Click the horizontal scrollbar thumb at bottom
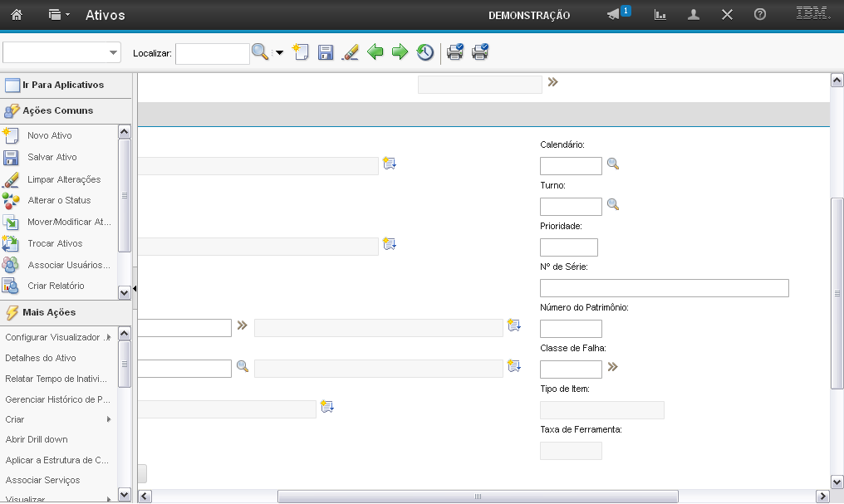844x504 pixels. [x=478, y=497]
